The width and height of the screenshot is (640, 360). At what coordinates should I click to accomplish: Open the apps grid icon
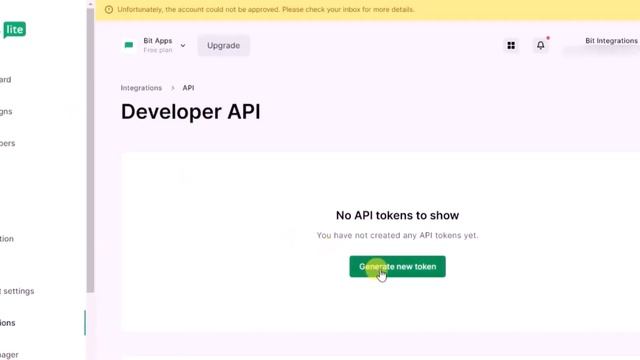point(511,46)
